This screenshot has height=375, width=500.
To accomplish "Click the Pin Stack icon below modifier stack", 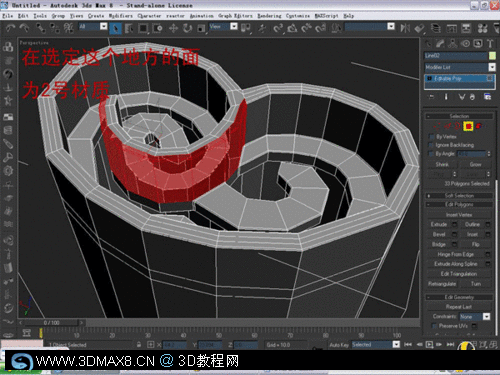I will 431,97.
